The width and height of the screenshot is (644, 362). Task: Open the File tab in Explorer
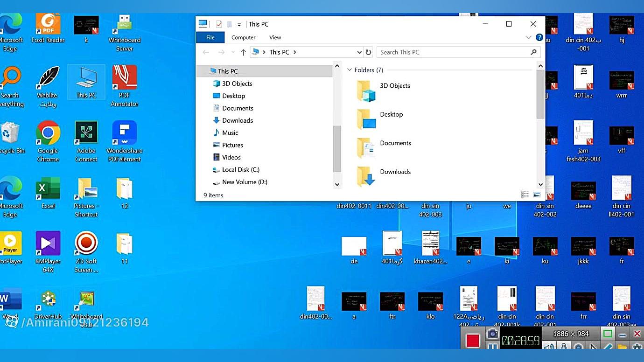tap(210, 37)
